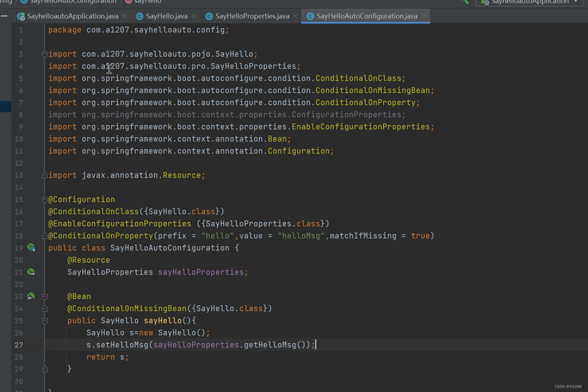Click the @ConditionalOnProperty annotation on line 18
588x392 pixels.
click(100, 236)
